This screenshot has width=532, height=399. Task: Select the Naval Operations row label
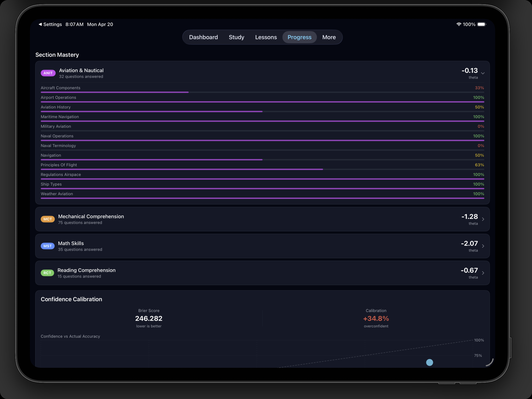(57, 136)
